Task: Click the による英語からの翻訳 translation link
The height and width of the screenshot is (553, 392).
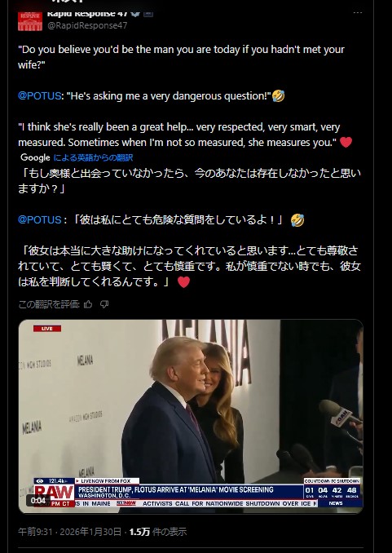Action: pos(93,157)
